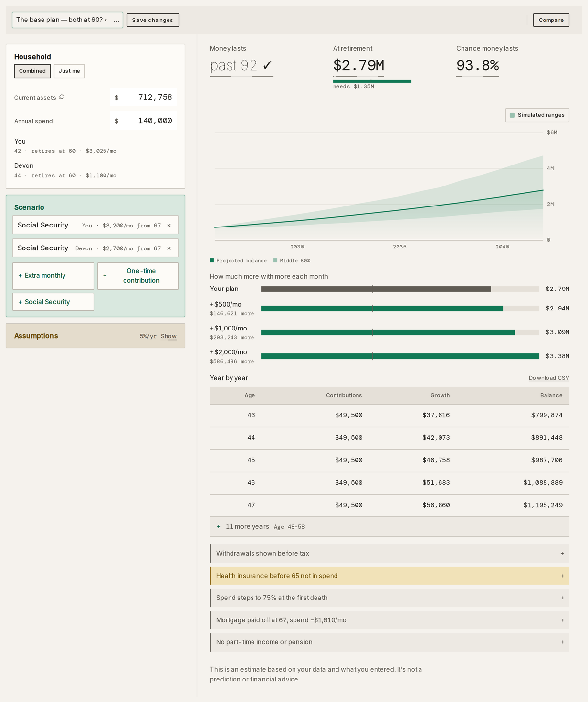Image resolution: width=588 pixels, height=702 pixels.
Task: Open the Compare view
Action: coord(551,20)
